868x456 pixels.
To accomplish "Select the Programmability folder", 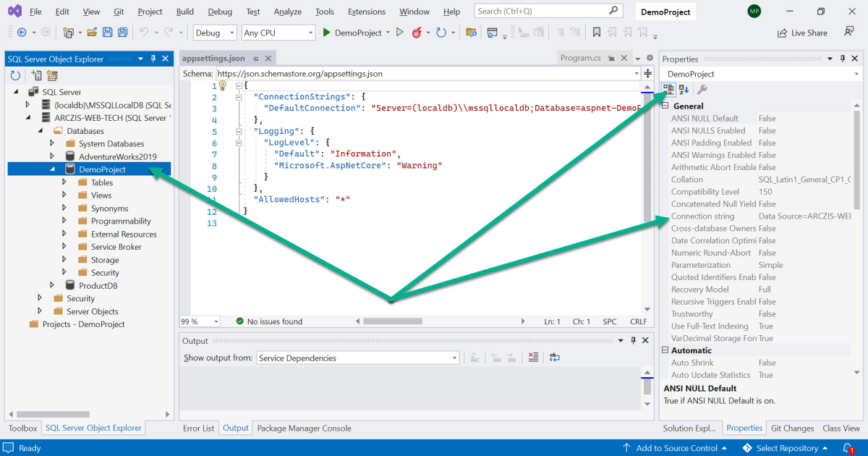I will [x=121, y=221].
